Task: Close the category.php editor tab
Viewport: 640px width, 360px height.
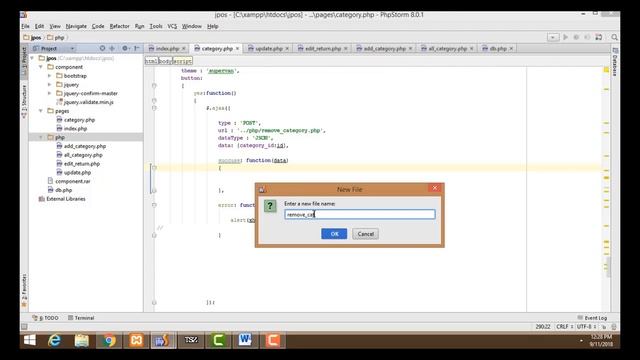Action: (x=237, y=49)
